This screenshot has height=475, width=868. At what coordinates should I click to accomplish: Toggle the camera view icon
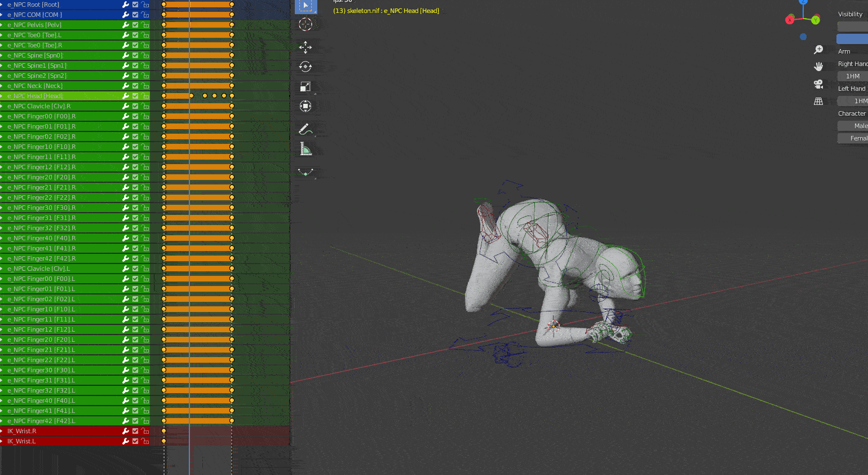tap(818, 84)
